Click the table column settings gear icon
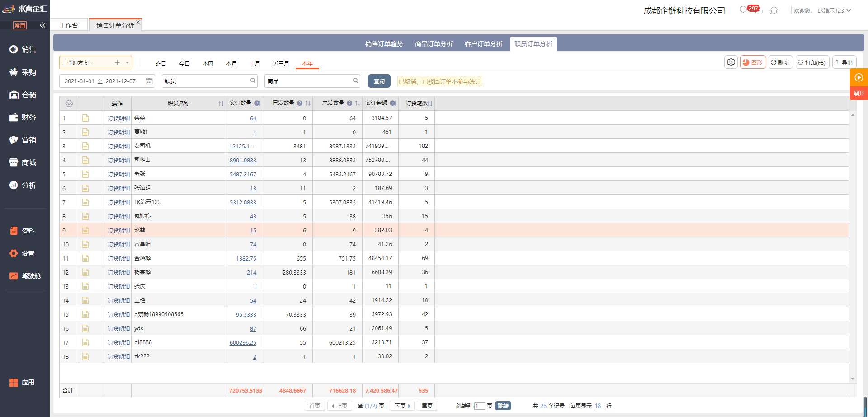The height and width of the screenshot is (417, 868). (69, 104)
